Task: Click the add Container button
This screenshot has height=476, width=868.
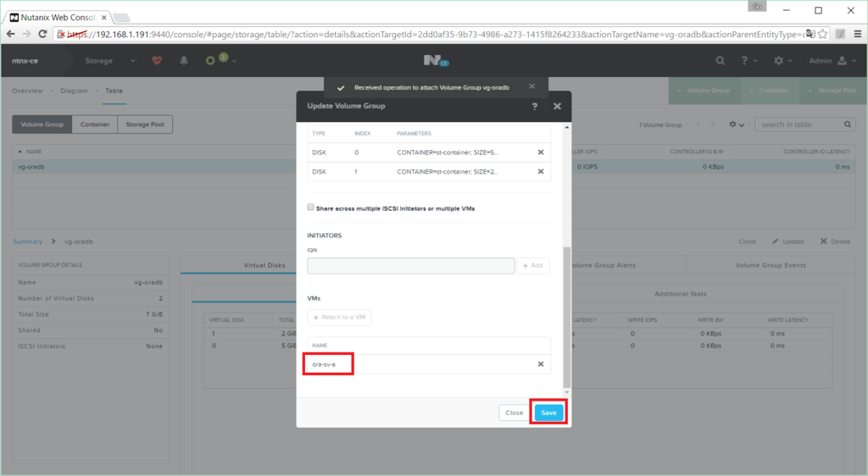Action: click(x=770, y=90)
